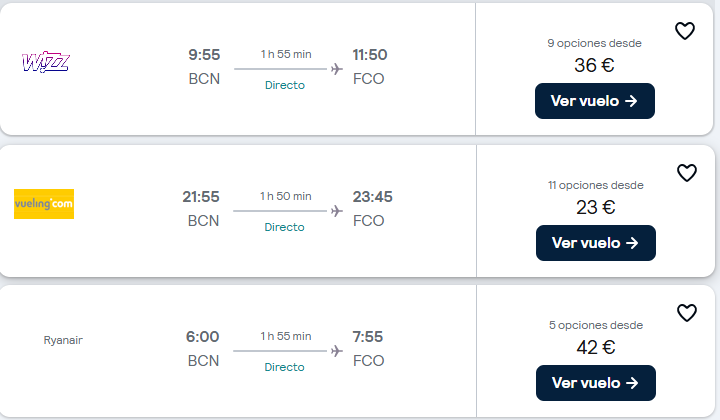Viewport: 720px width, 420px height.
Task: Click the 21:55 departure time
Action: coord(201,197)
